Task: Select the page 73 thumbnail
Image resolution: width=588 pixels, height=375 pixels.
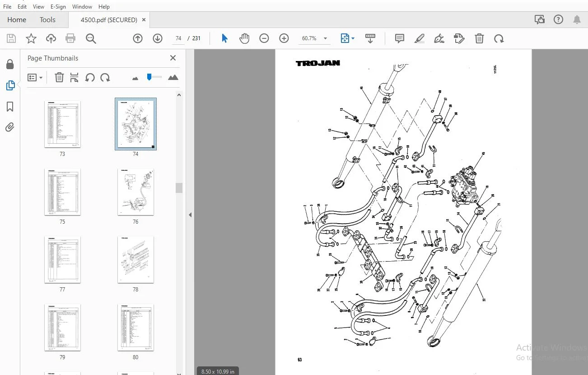Action: (62, 124)
